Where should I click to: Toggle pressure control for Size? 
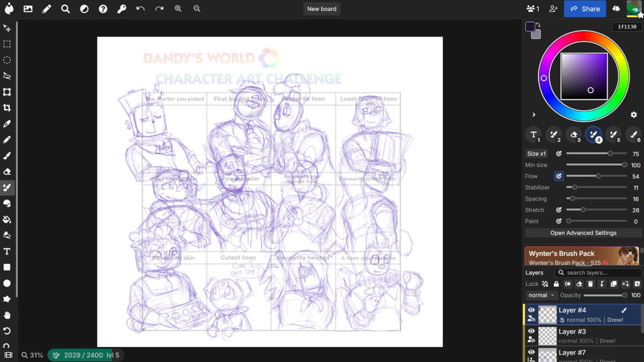(x=559, y=154)
